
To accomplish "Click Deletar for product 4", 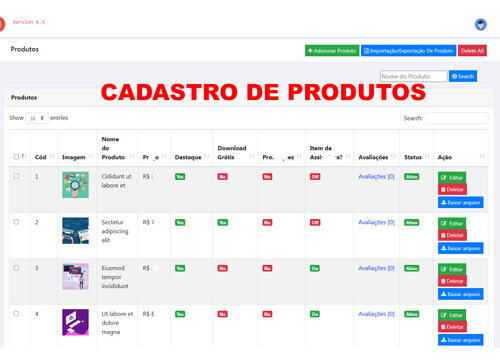I will click(452, 327).
